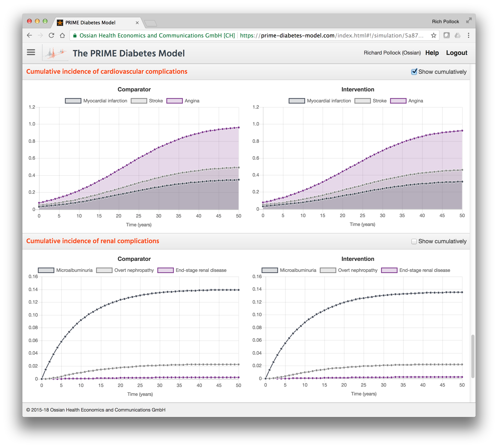498x448 pixels.
Task: Click the Logout link
Action: pos(456,53)
